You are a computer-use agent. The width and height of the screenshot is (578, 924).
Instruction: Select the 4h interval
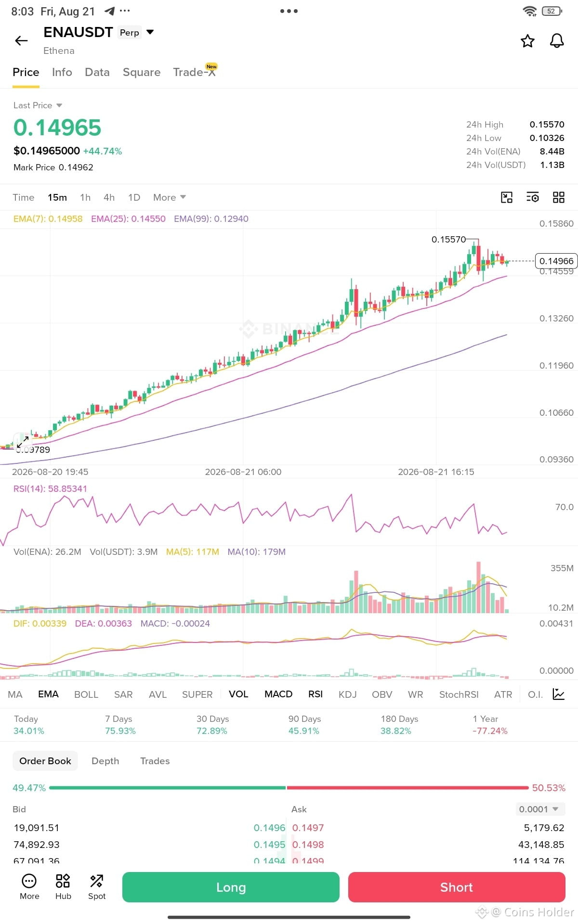point(109,197)
